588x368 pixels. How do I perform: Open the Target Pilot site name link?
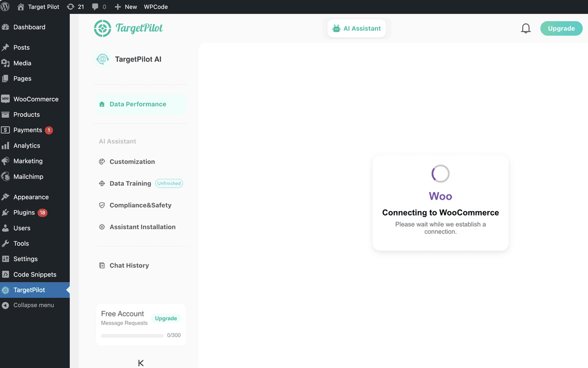43,7
